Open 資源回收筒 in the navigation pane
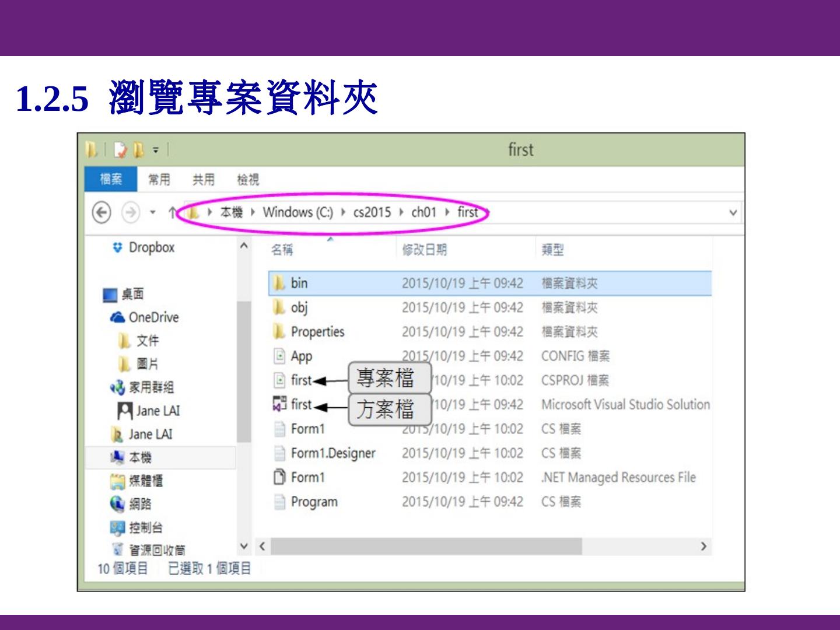 click(x=157, y=549)
